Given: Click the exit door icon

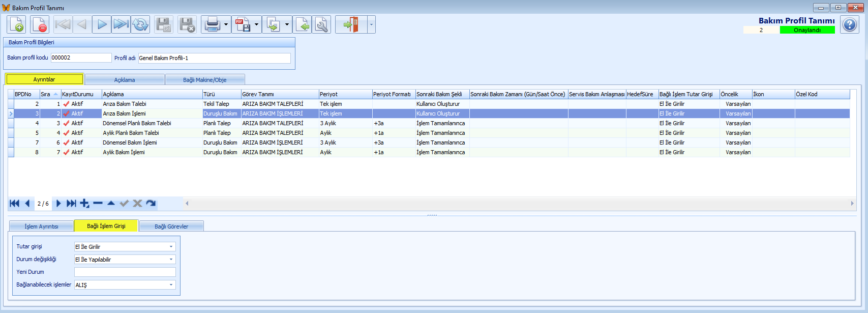Looking at the screenshot, I should click(x=351, y=24).
